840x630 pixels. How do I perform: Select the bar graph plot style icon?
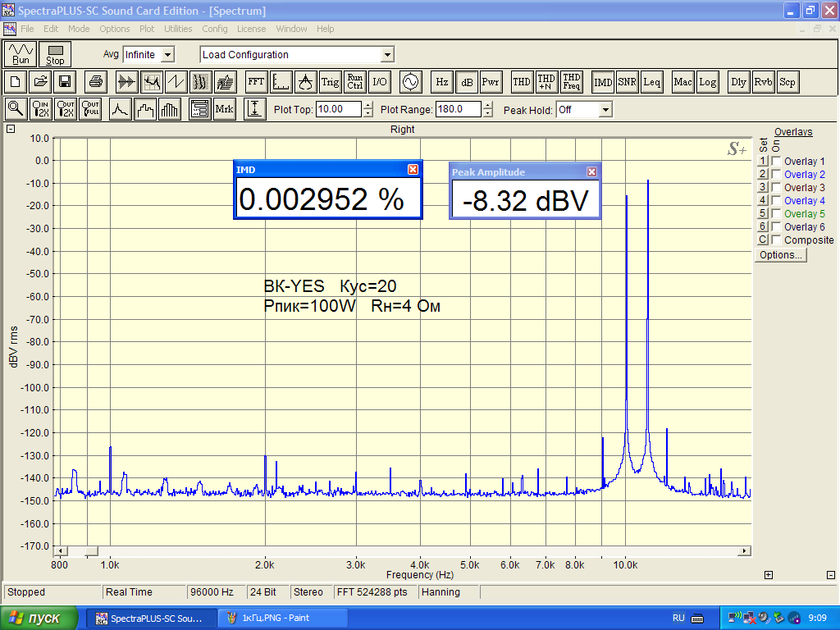point(169,109)
